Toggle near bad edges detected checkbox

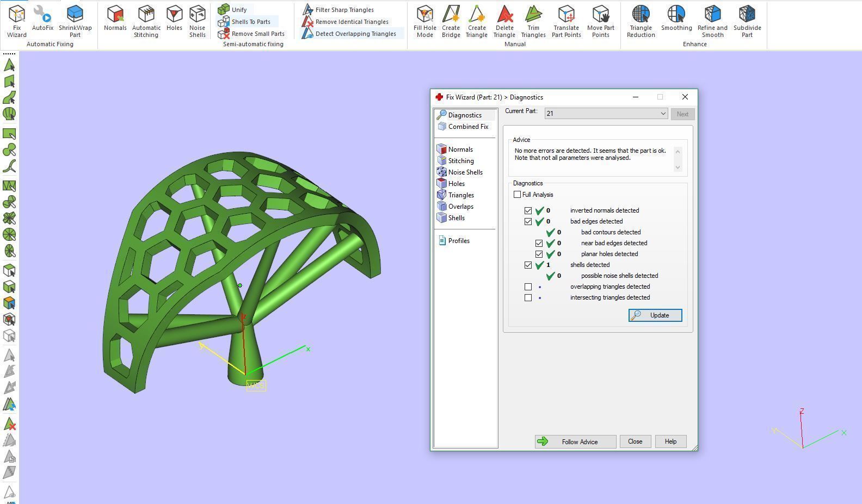coord(539,243)
